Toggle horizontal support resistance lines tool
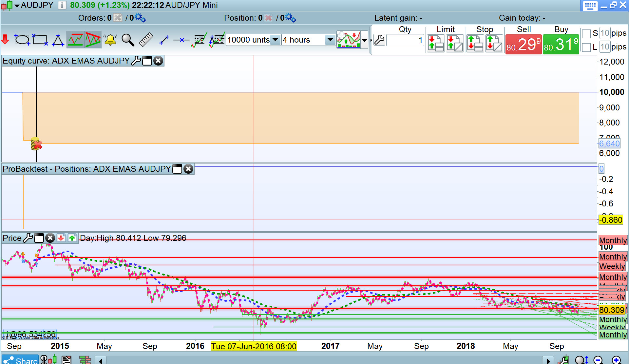629x364 pixels. (75, 40)
